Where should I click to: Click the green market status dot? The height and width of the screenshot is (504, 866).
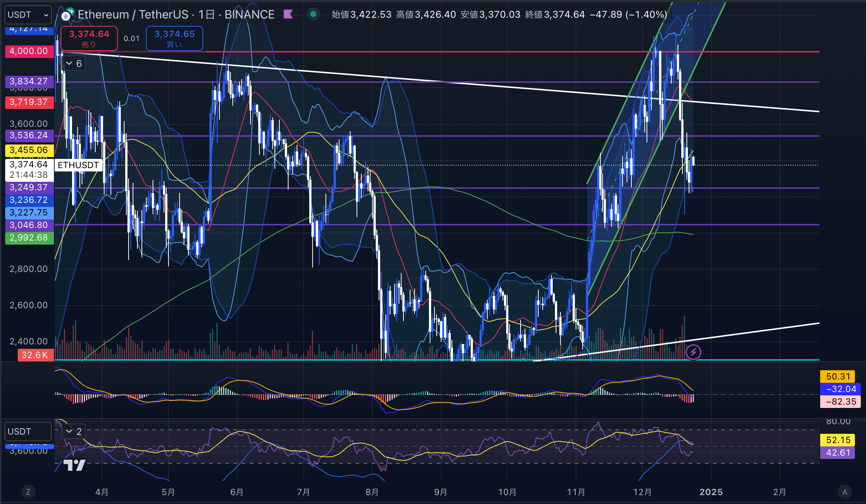pyautogui.click(x=313, y=14)
